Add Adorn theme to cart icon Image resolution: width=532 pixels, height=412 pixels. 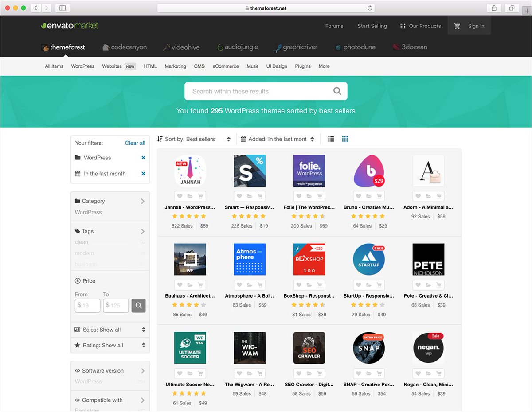pos(438,196)
